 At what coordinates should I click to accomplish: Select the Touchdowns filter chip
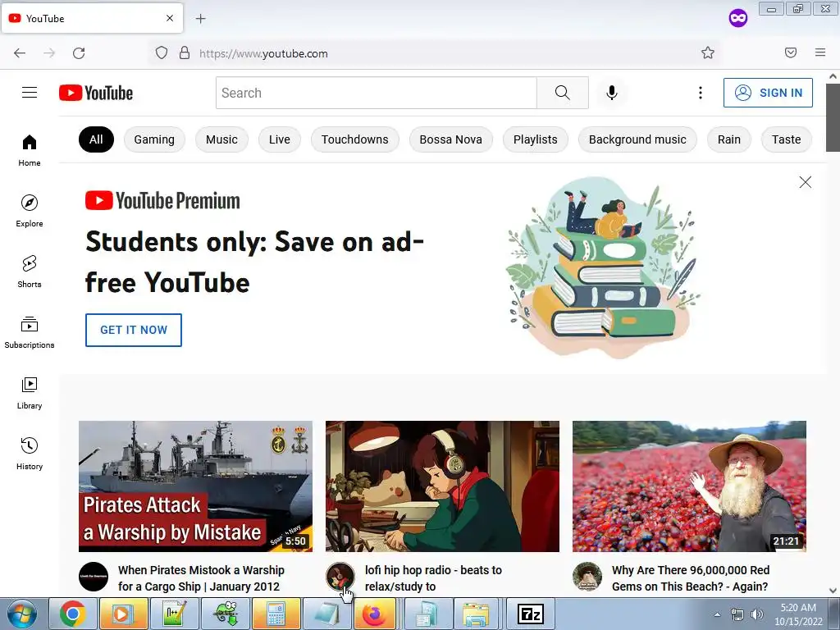pyautogui.click(x=354, y=139)
